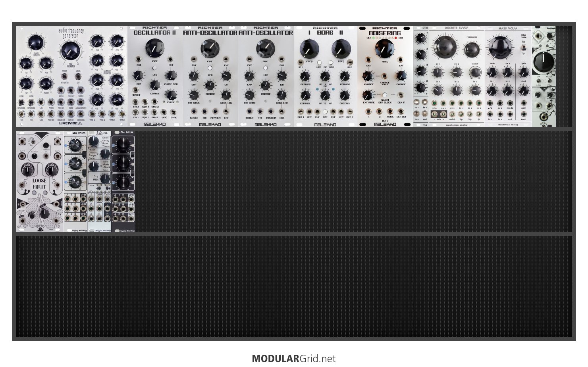Click the OUT 1 jack on Borg module
The image size is (588, 367).
pyautogui.click(x=301, y=112)
